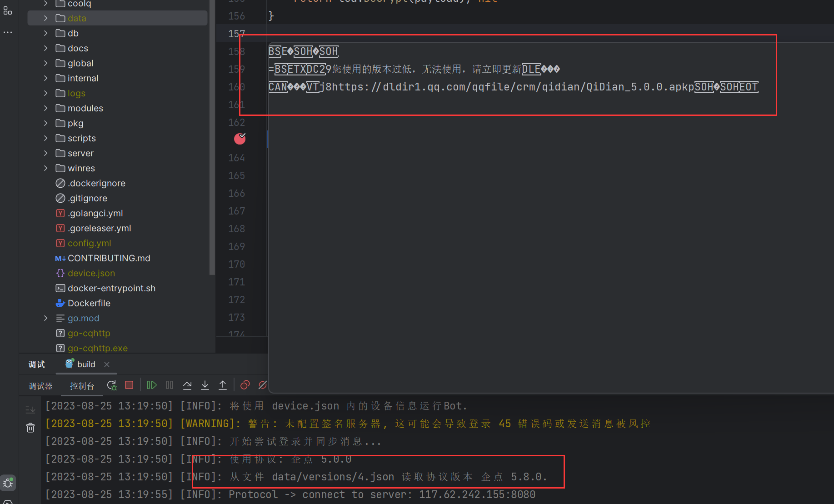
Task: Expand go.mod to show dependencies
Action: click(x=45, y=318)
